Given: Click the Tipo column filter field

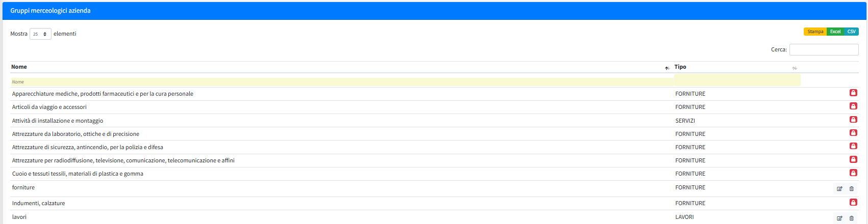Looking at the screenshot, I should (x=737, y=80).
